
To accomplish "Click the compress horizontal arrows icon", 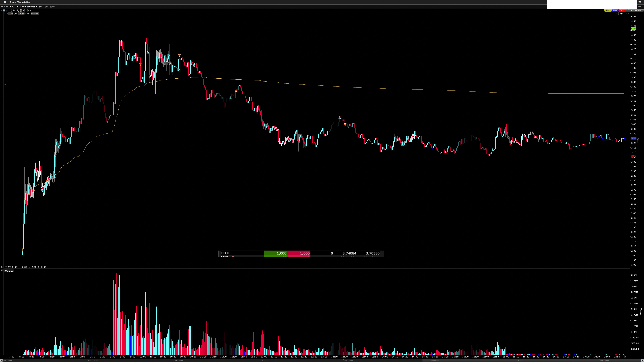I will [28, 11].
